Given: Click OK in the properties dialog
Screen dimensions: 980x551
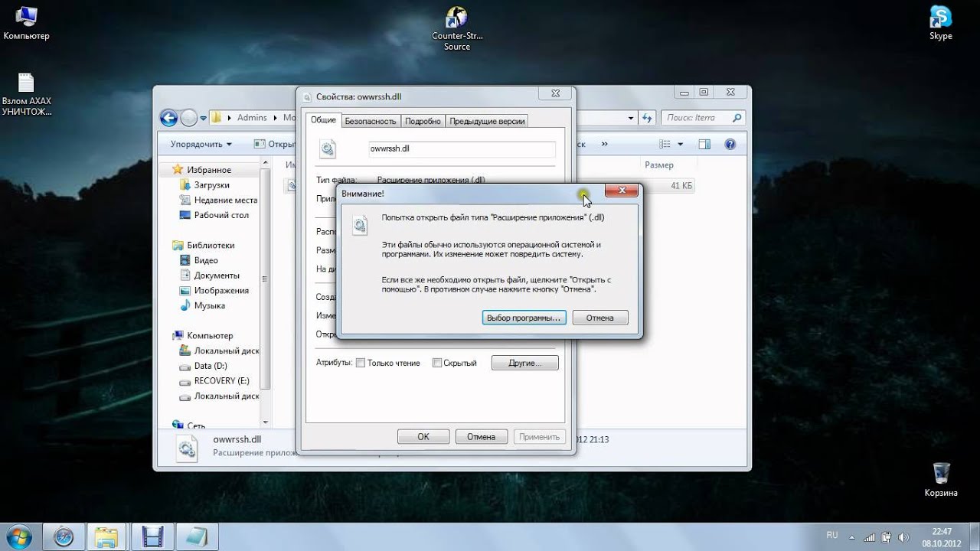Looking at the screenshot, I should point(423,437).
